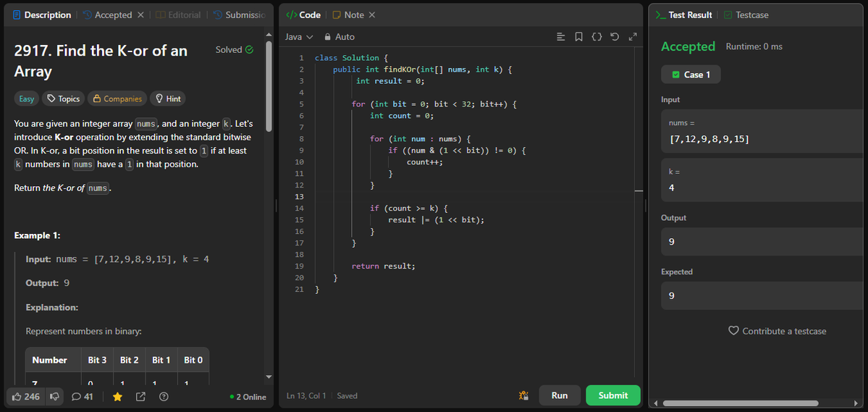Switch to the Accepted tab

tap(108, 15)
